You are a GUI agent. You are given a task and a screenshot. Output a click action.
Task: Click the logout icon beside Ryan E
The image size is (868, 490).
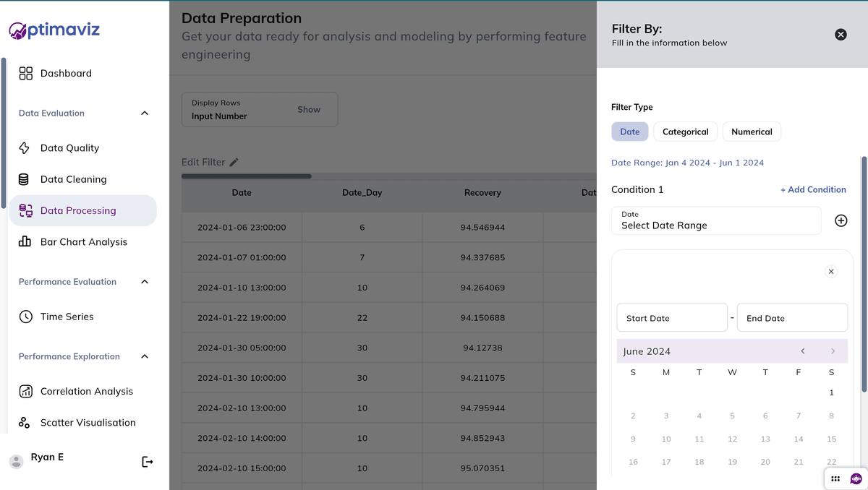[148, 462]
